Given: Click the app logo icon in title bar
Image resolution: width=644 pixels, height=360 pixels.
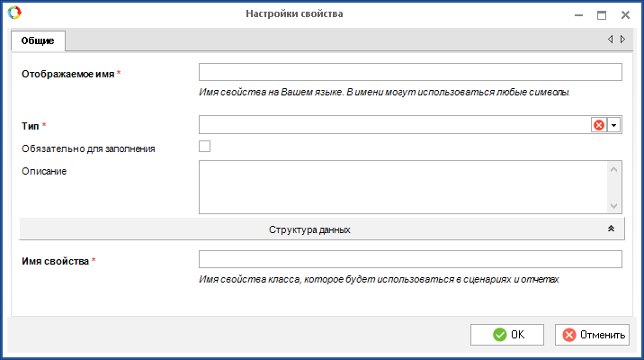Looking at the screenshot, I should click(13, 13).
